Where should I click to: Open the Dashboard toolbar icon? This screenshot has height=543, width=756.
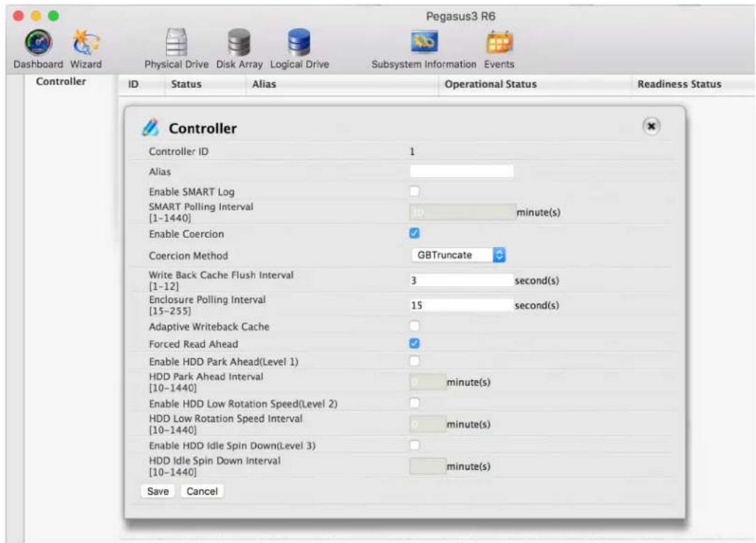click(38, 50)
